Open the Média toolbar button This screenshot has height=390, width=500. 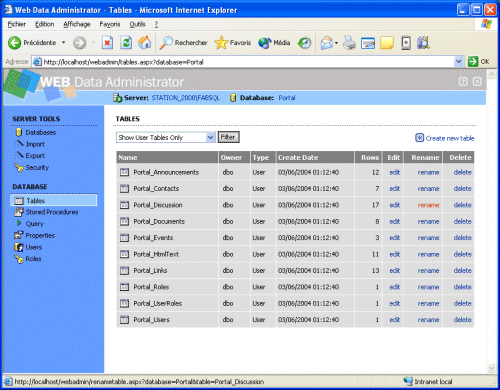pyautogui.click(x=274, y=43)
